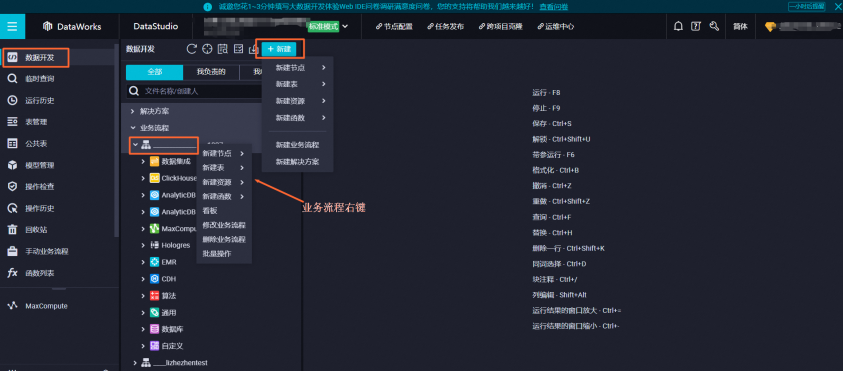The height and width of the screenshot is (371, 843).
Task: Expand the EMR tree node
Action: pyautogui.click(x=143, y=262)
